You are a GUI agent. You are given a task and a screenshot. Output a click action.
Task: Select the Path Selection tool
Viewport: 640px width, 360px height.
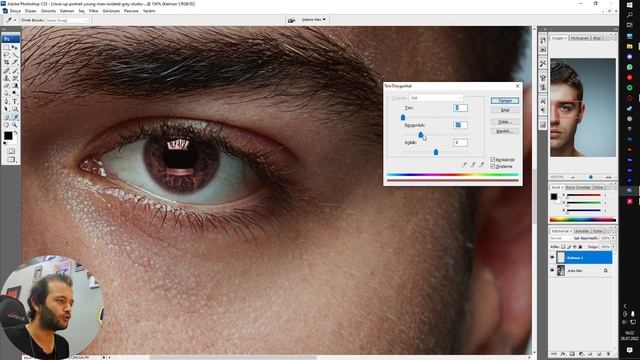click(6, 109)
